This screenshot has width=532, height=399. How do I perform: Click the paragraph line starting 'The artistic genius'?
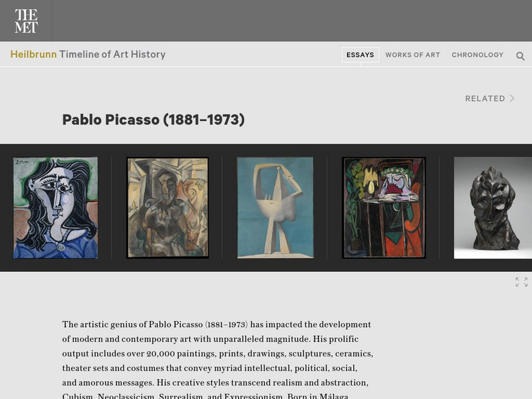(217, 325)
